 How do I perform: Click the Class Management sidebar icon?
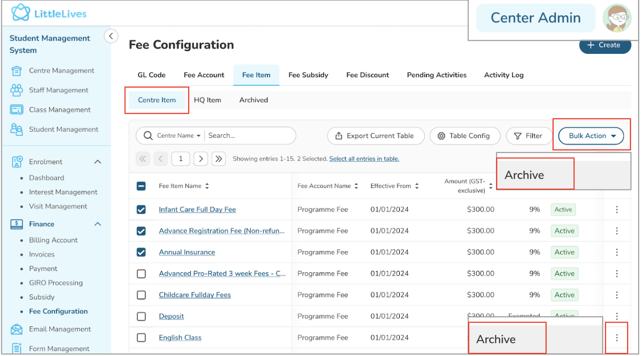pos(16,110)
